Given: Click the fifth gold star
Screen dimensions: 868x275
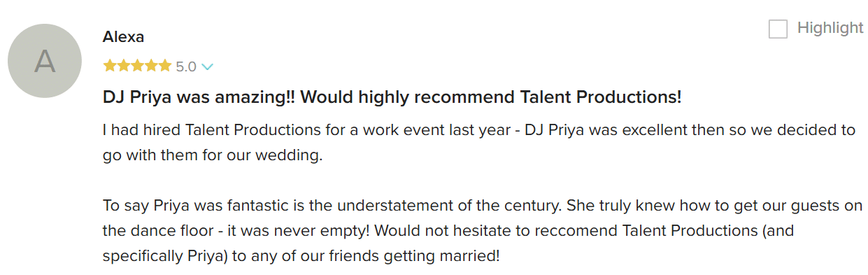Looking at the screenshot, I should click(165, 66).
